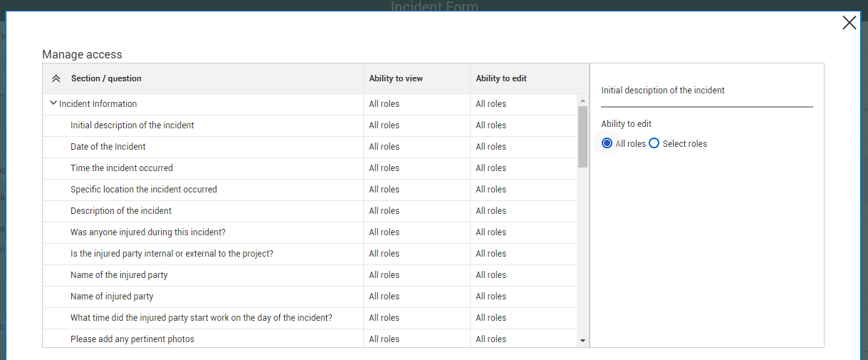This screenshot has height=360, width=868.
Task: Click the table's vertical scrollbar thumb
Action: [x=582, y=135]
